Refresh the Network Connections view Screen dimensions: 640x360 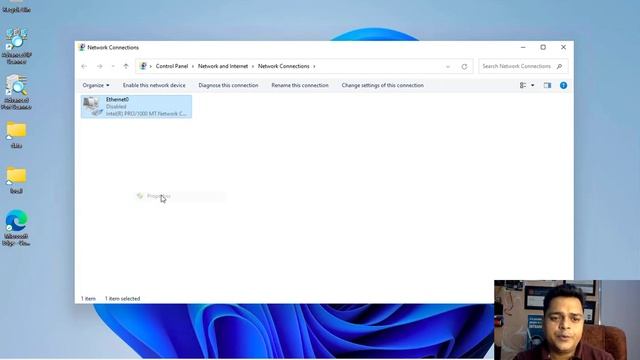464,67
